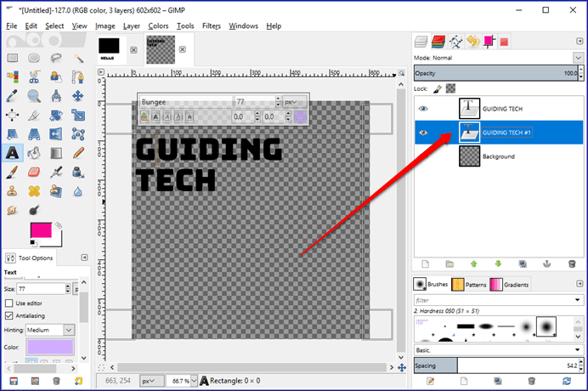
Task: Switch to the Gradients tab
Action: 510,285
